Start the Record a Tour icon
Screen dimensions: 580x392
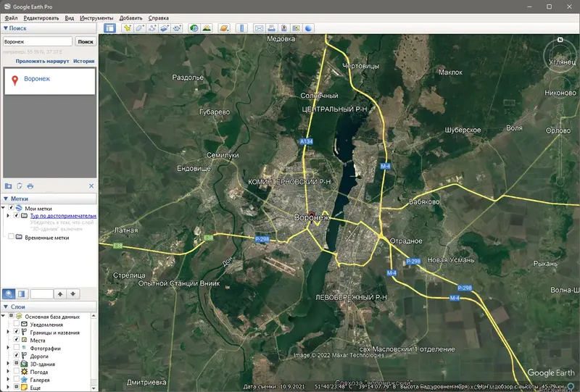coord(177,28)
